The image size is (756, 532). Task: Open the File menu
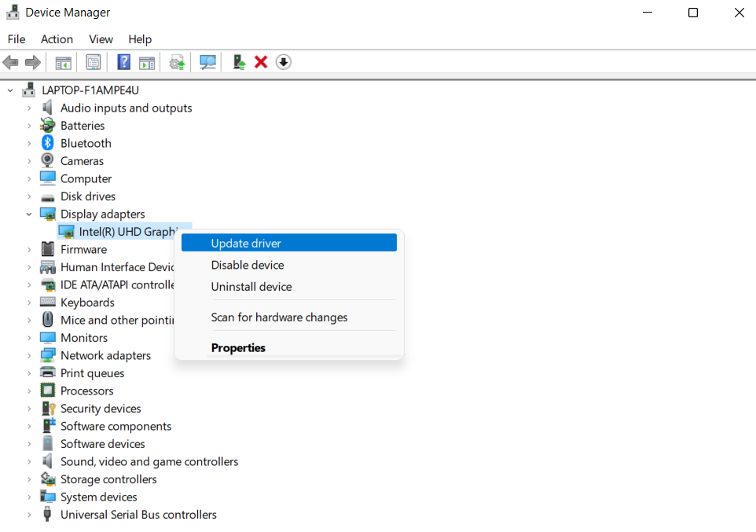17,39
